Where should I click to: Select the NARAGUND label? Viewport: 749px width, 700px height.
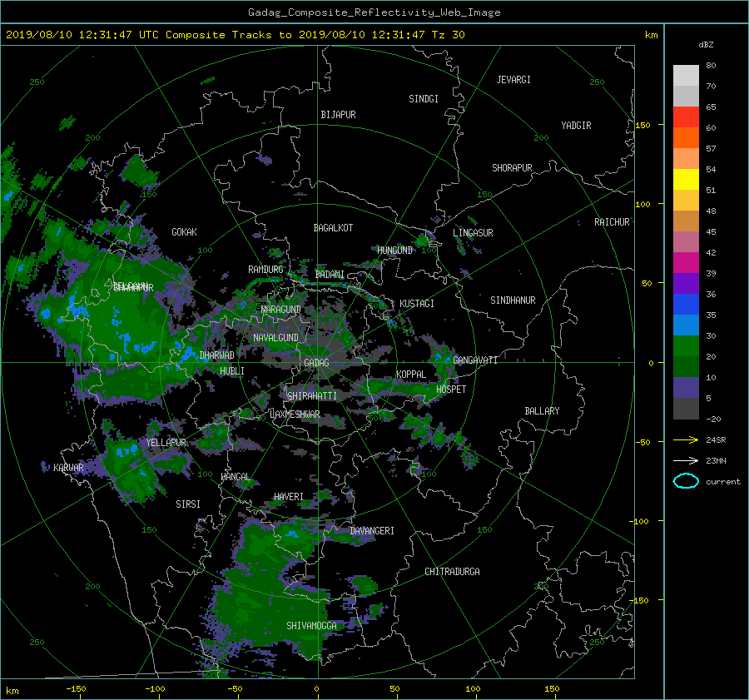click(281, 310)
